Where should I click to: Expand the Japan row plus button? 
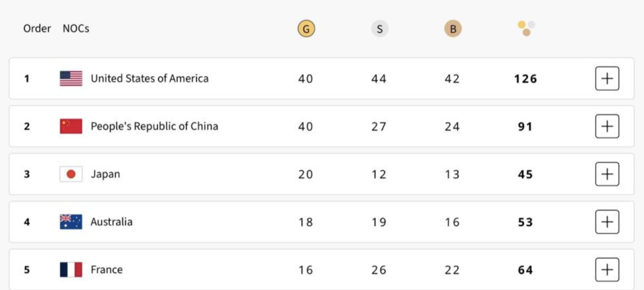[x=607, y=174]
